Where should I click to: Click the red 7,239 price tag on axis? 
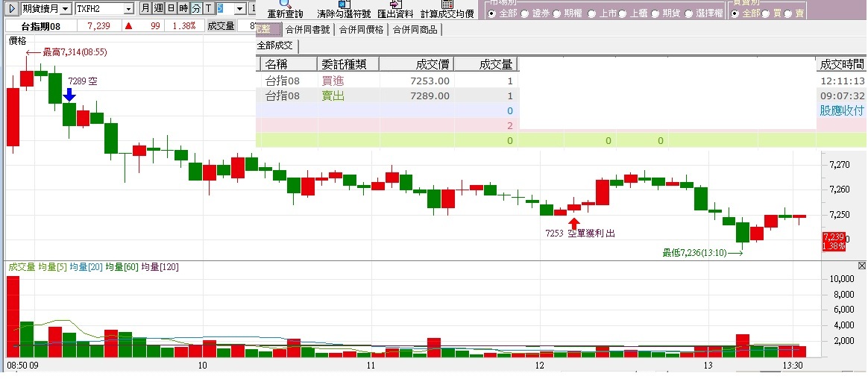pyautogui.click(x=834, y=241)
